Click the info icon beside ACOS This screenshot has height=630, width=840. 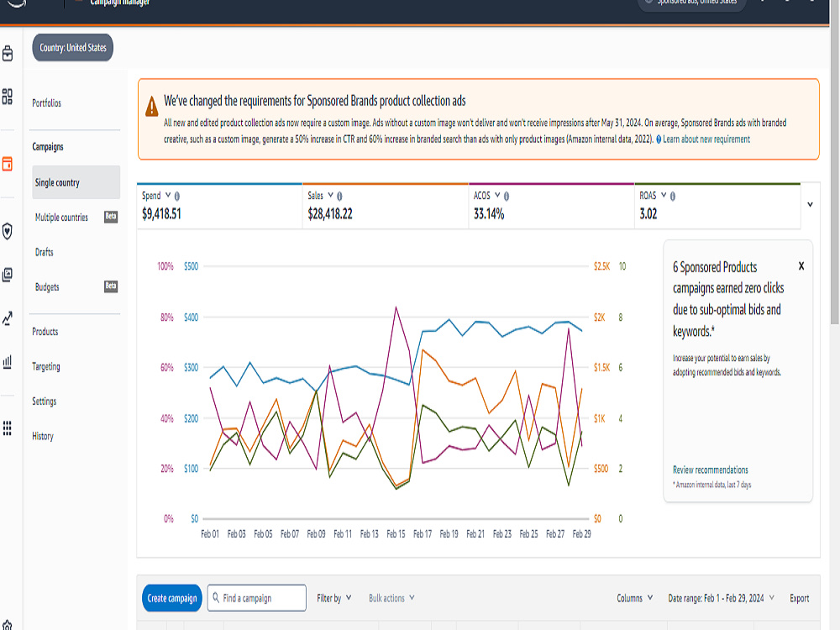(x=507, y=196)
